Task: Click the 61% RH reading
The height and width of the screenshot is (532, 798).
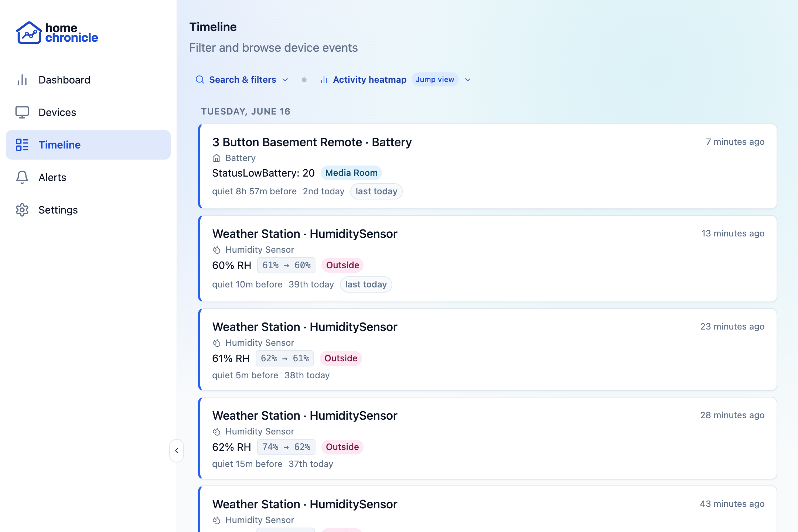Action: [x=231, y=358]
